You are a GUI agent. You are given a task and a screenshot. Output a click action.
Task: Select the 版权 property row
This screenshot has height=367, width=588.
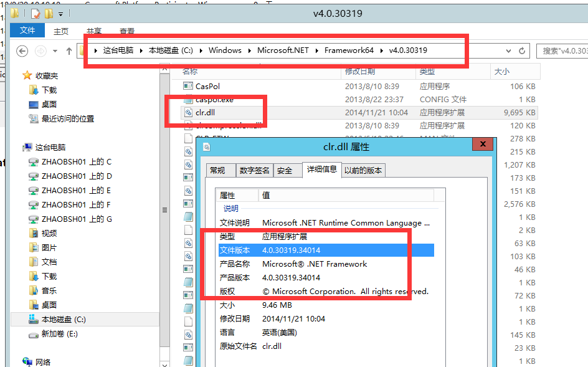pyautogui.click(x=326, y=292)
